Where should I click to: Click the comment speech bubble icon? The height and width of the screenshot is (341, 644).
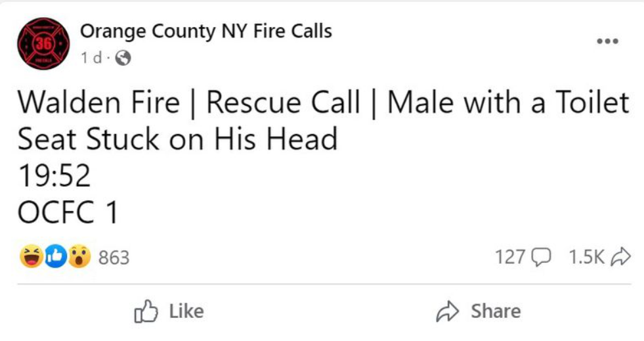click(540, 257)
